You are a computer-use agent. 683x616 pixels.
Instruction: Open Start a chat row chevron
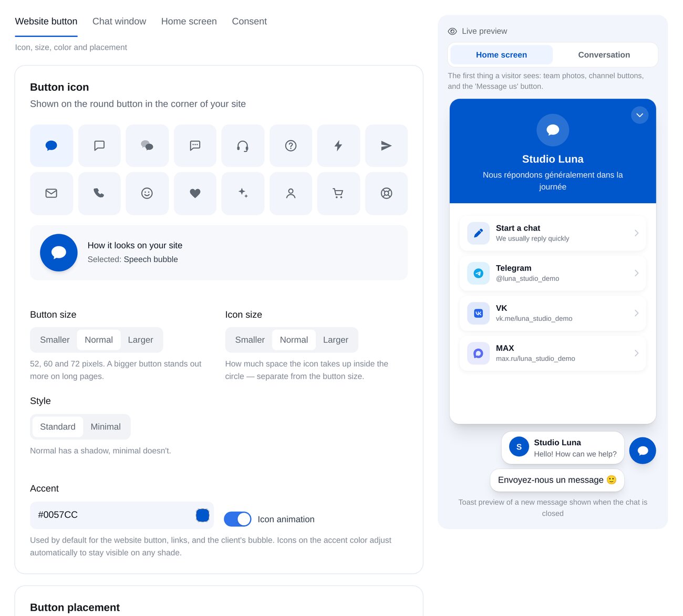tap(636, 233)
